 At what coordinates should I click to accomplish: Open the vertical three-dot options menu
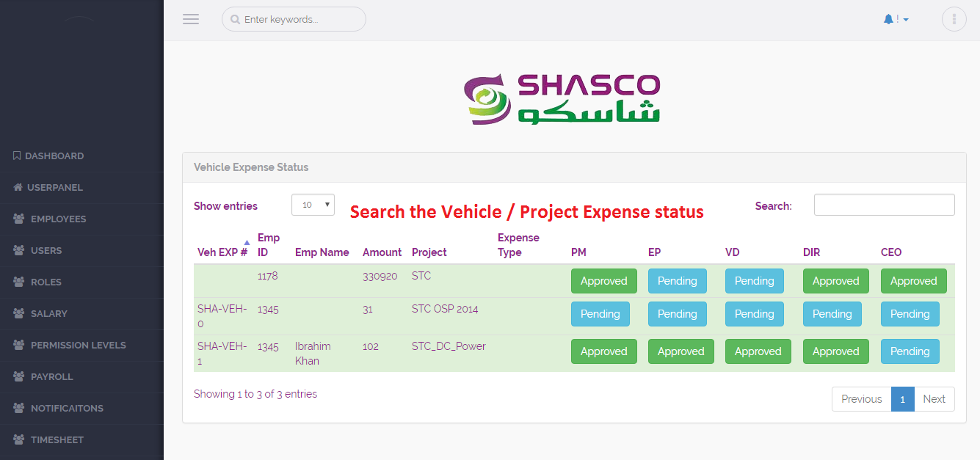point(954,20)
